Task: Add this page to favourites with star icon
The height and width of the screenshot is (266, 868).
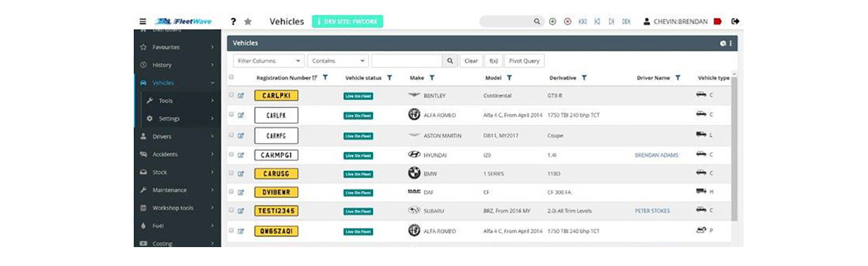Action: click(x=248, y=22)
